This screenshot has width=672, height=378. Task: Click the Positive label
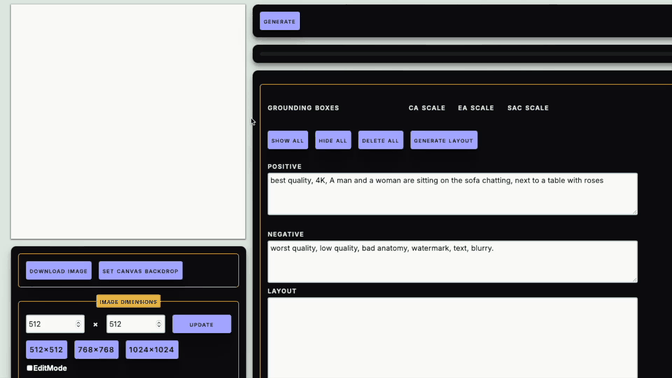tap(285, 167)
